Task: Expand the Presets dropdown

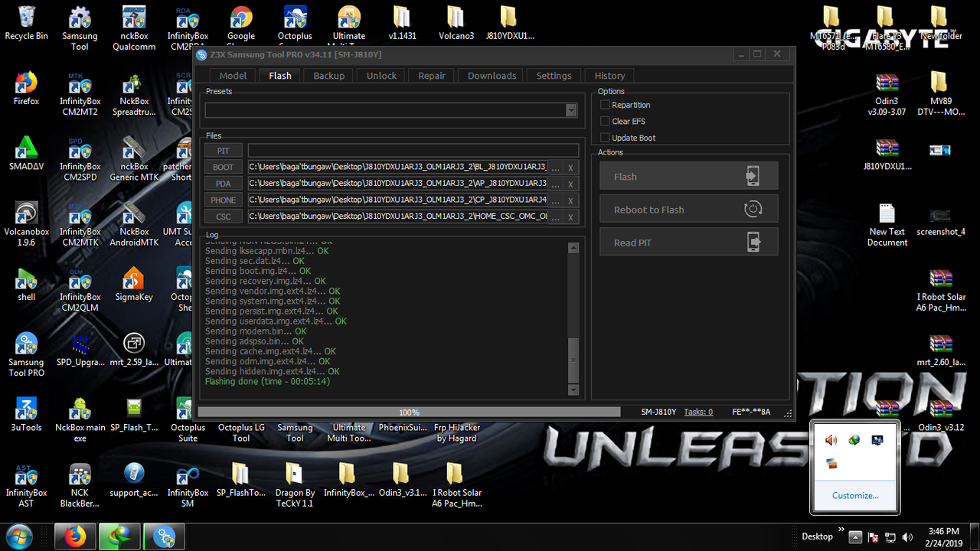Action: [571, 110]
